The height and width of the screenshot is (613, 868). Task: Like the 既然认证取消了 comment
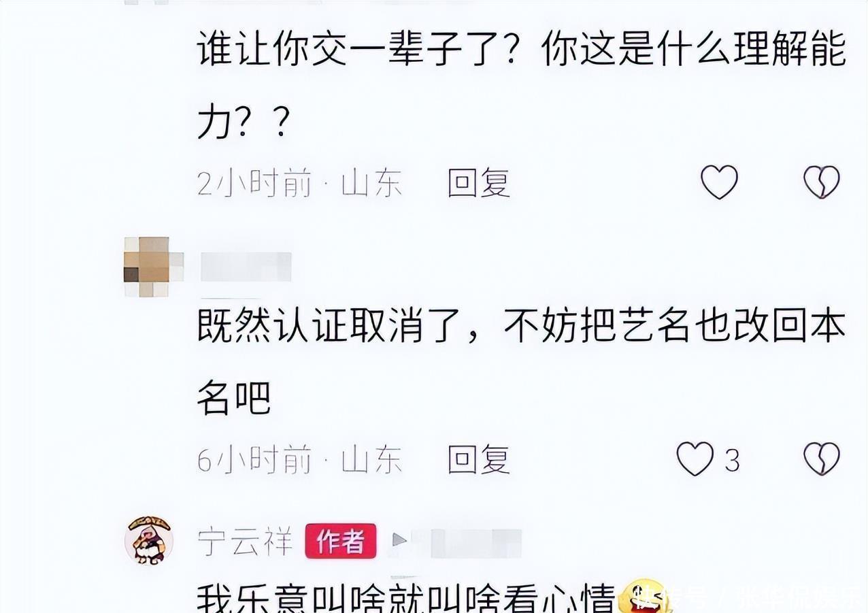695,459
